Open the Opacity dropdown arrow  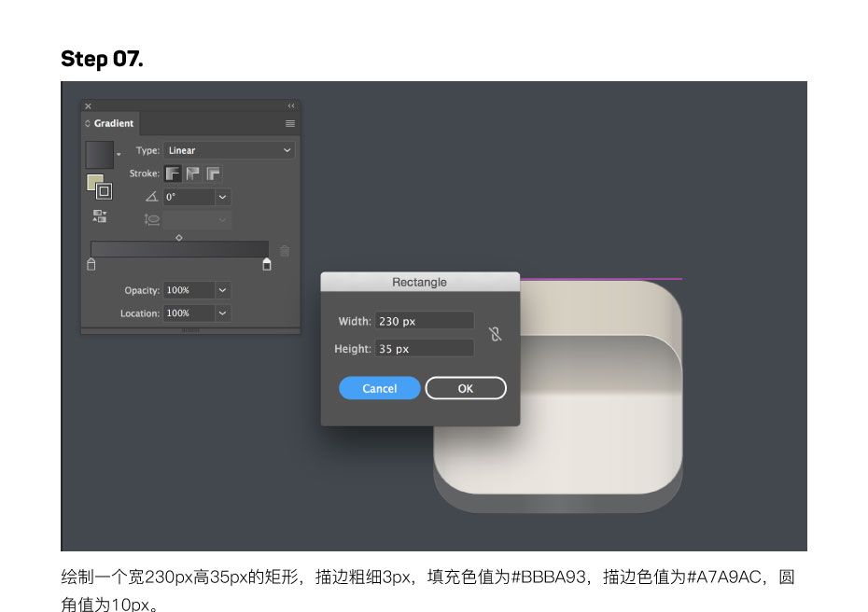[x=222, y=290]
